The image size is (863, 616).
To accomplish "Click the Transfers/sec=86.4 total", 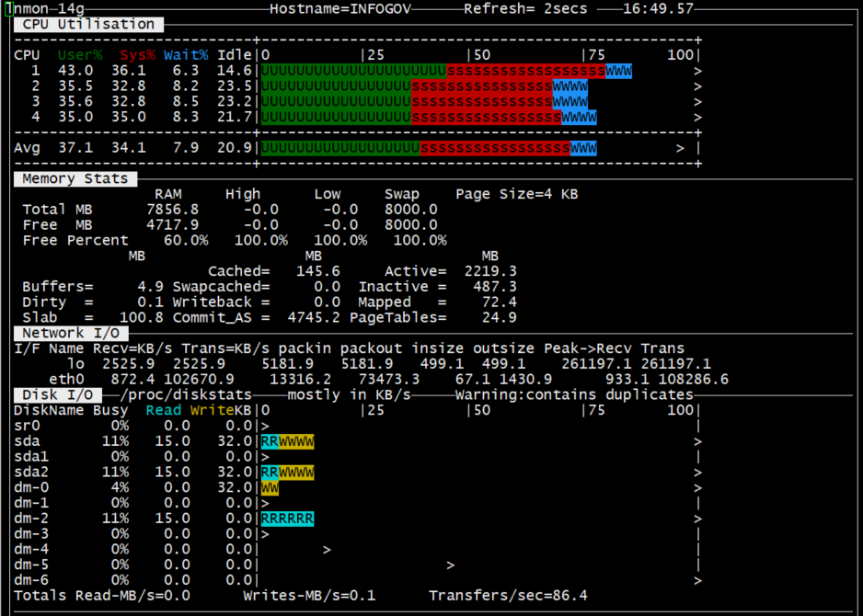I will tap(508, 595).
